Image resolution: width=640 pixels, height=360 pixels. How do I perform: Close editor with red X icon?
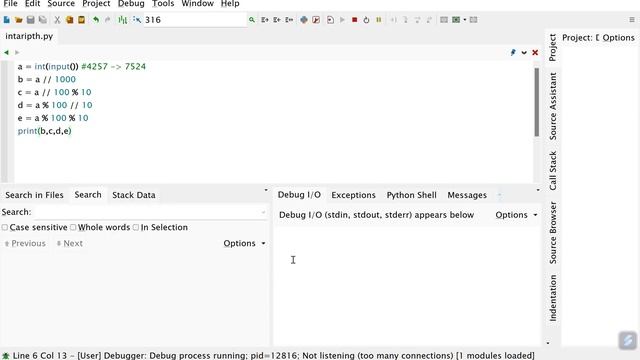[535, 53]
